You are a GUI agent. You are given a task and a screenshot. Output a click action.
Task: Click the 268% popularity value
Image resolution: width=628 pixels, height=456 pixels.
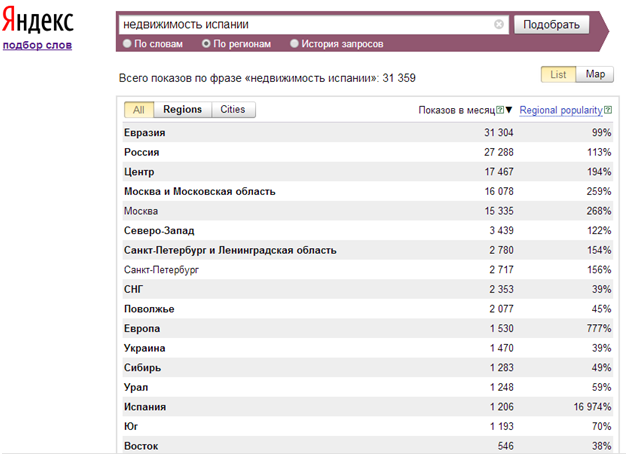click(599, 211)
